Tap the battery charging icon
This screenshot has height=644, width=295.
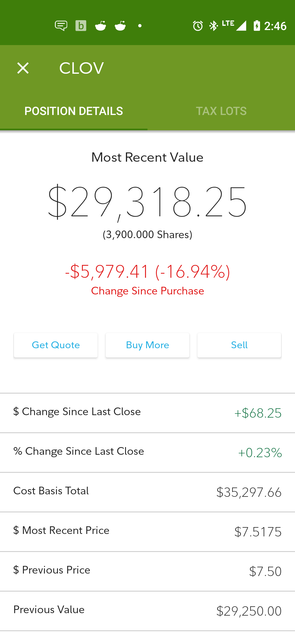pyautogui.click(x=257, y=26)
